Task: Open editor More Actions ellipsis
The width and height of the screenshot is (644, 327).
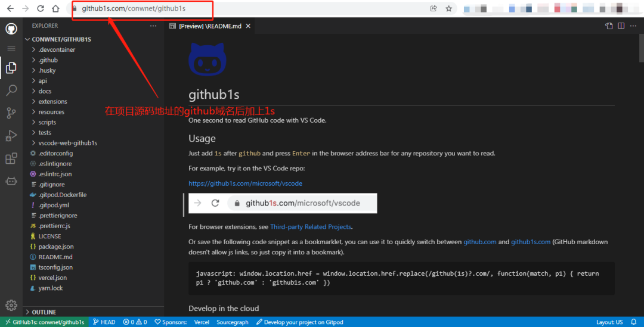Action: [633, 26]
